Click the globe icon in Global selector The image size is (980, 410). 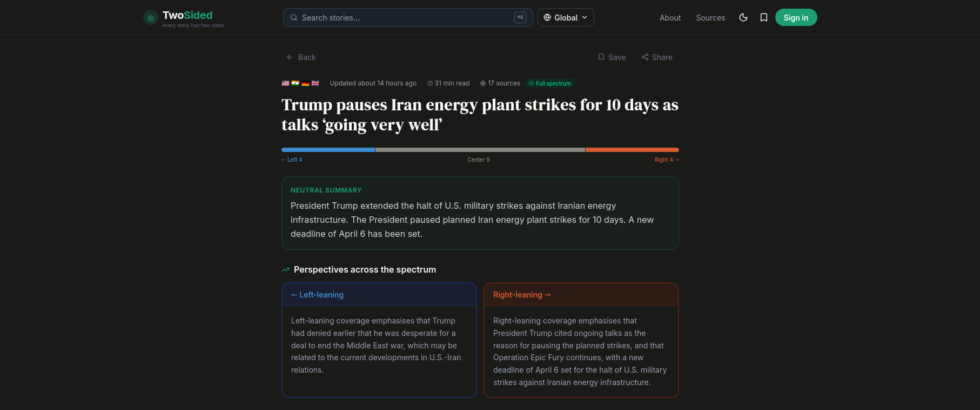(547, 17)
